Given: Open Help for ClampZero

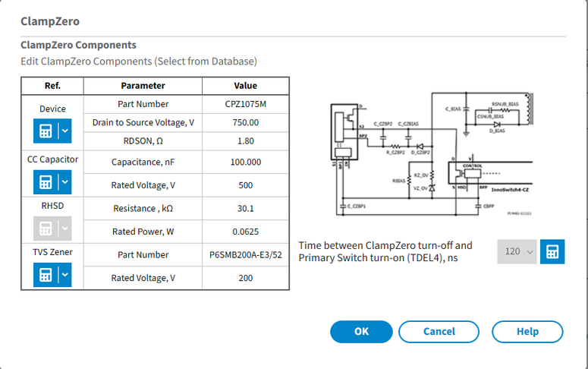Looking at the screenshot, I should [527, 332].
